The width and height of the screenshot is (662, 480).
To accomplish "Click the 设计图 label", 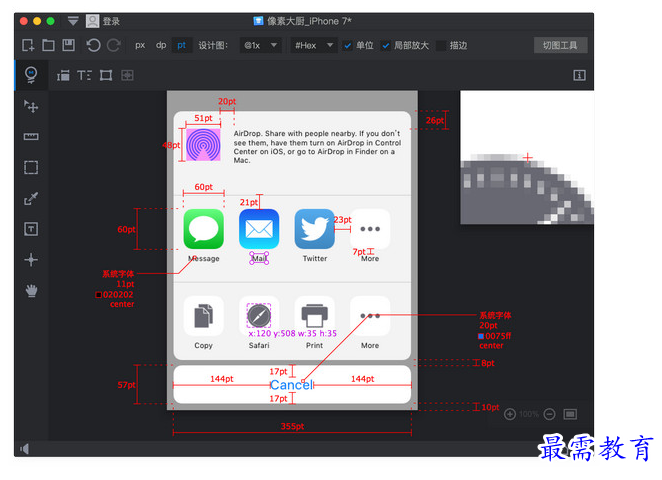I will 213,45.
